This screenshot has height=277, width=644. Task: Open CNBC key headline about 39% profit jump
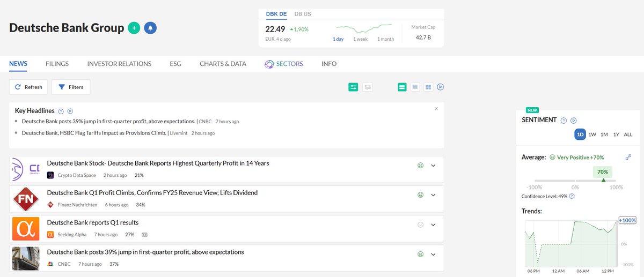(108, 122)
